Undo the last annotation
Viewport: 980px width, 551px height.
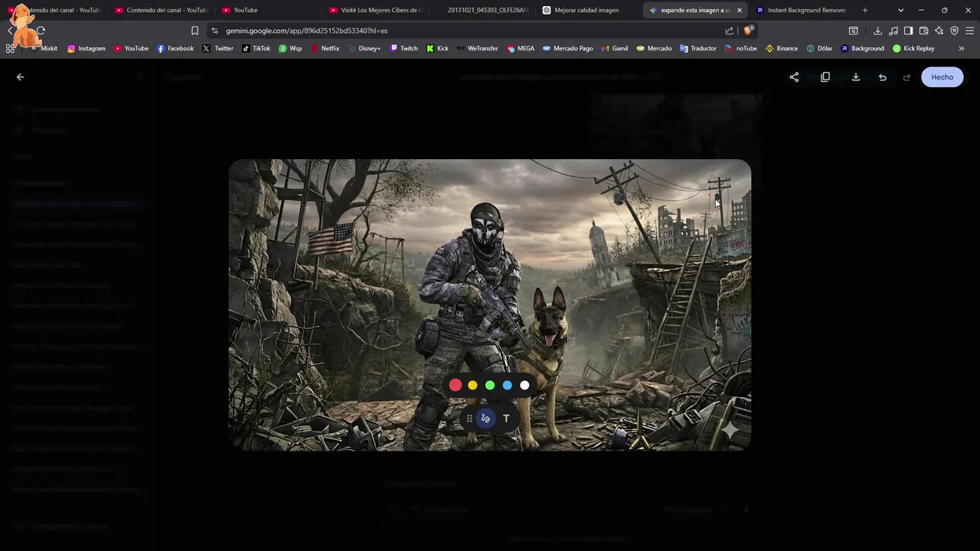click(x=883, y=77)
